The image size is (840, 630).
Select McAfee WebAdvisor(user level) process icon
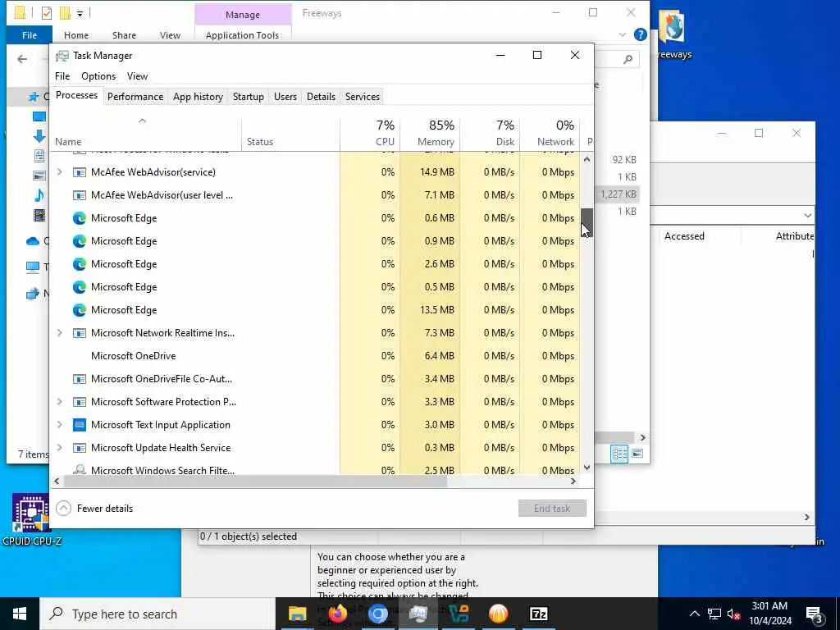80,195
